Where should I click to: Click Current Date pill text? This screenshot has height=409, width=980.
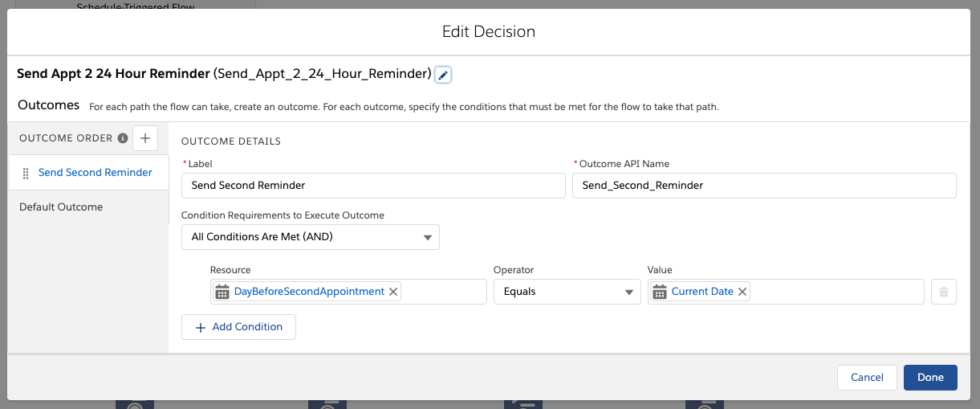tap(702, 292)
